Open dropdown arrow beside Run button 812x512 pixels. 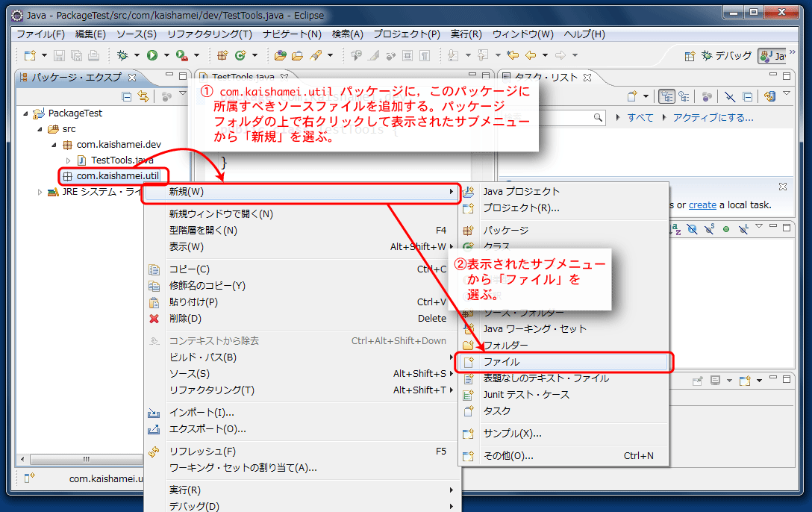pyautogui.click(x=166, y=55)
